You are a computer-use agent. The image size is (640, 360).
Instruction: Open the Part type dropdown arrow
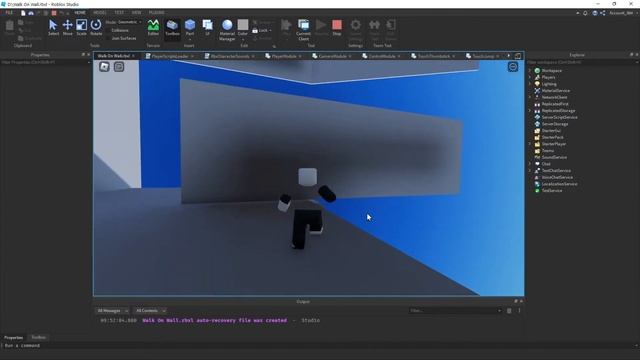point(190,40)
